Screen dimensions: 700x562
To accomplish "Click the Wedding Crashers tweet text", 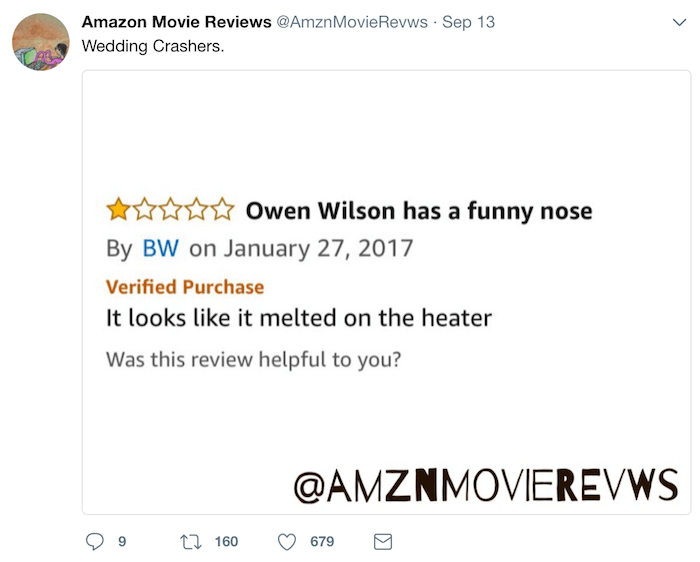I will (x=153, y=46).
